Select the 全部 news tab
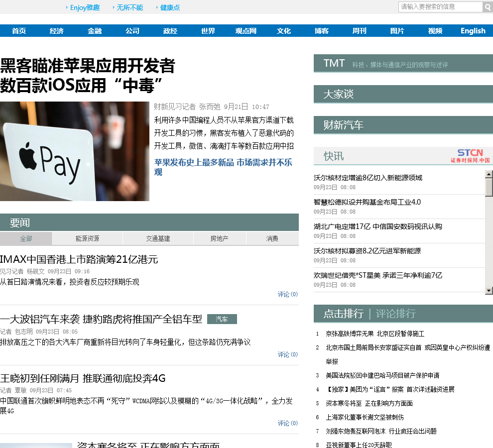 pos(26,238)
